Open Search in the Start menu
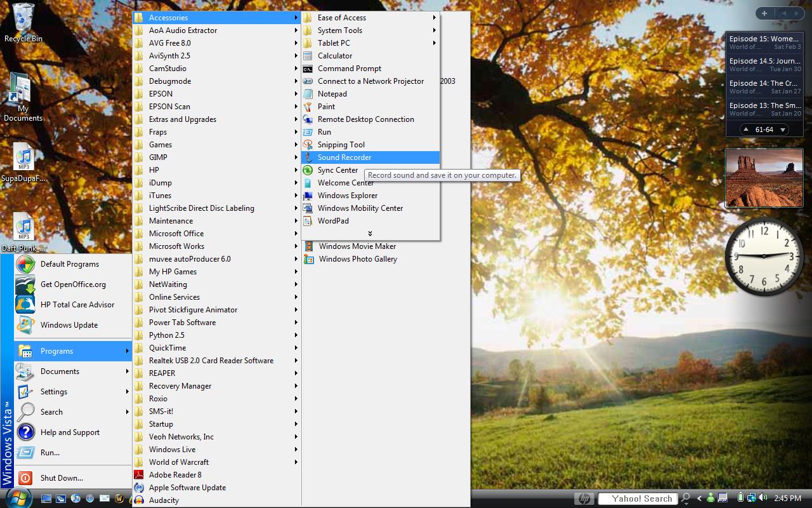This screenshot has width=812, height=508. pyautogui.click(x=73, y=412)
